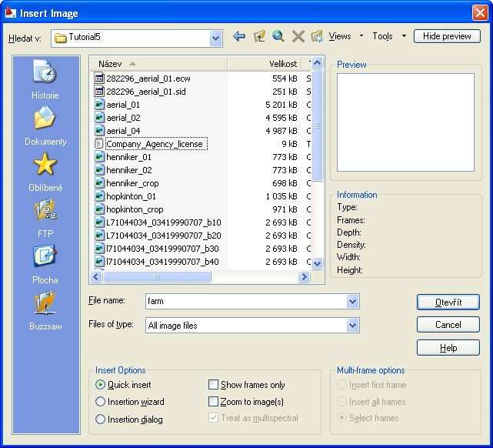Open the Tools menu
This screenshot has height=448, width=493.
[388, 36]
